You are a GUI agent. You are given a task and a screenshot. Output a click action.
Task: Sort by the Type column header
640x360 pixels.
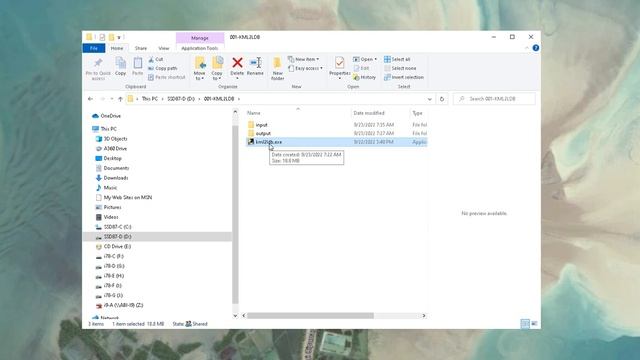point(418,113)
